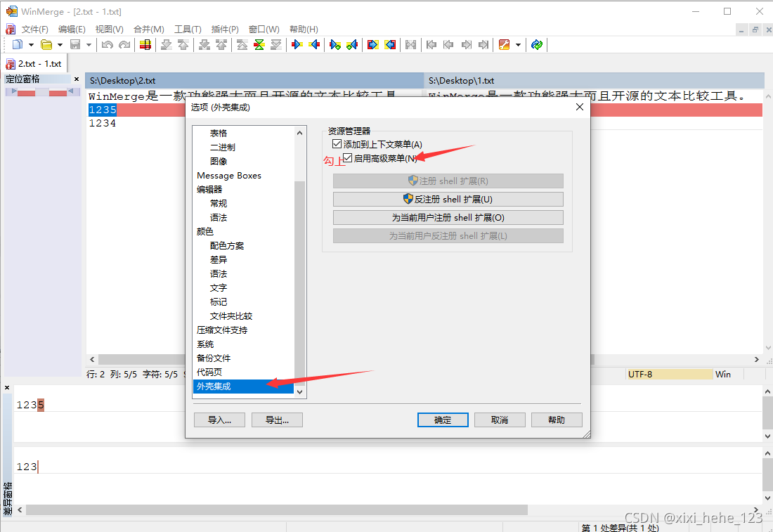The width and height of the screenshot is (773, 532).
Task: Open the 视图(V) menu
Action: coord(109,29)
